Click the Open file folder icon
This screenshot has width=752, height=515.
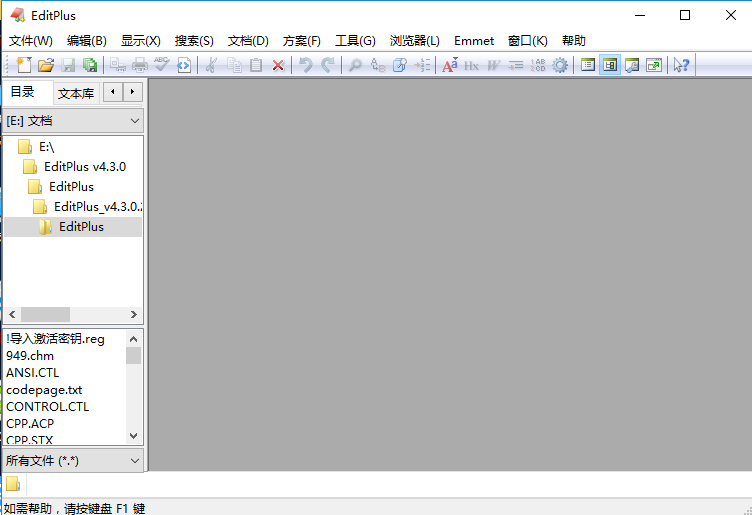click(x=45, y=65)
